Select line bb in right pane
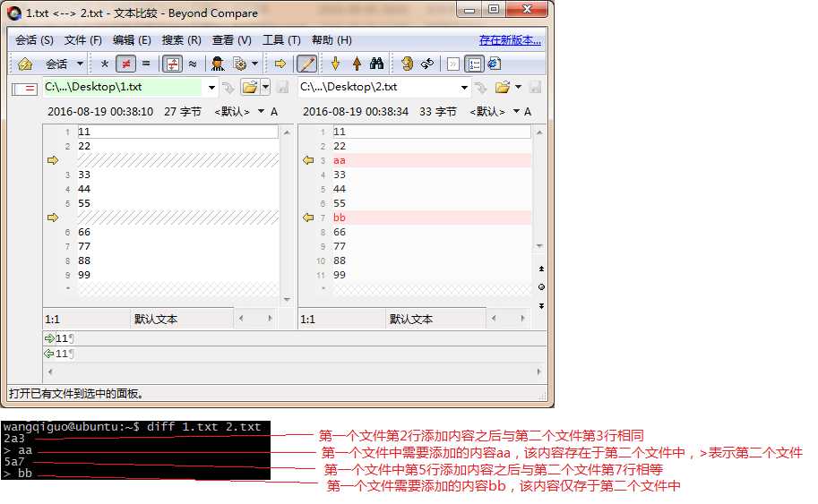Image resolution: width=818 pixels, height=504 pixels. pyautogui.click(x=432, y=218)
